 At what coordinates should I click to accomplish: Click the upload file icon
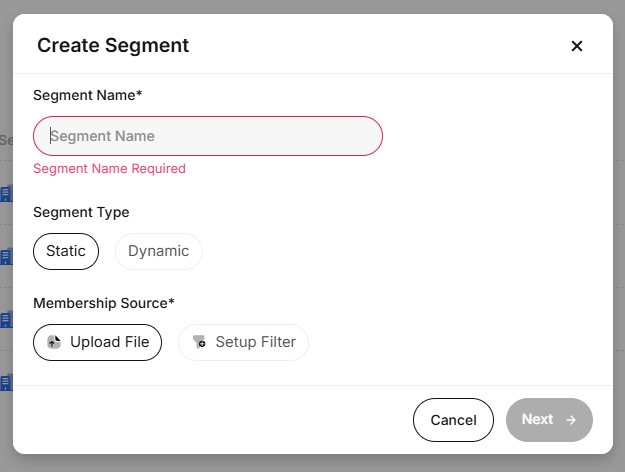tap(54, 342)
